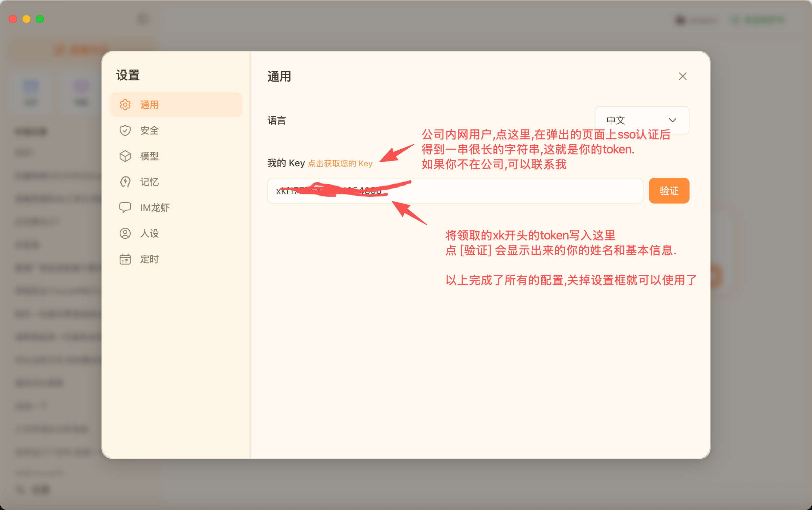
Task: Switch to the 模型 settings section
Action: pos(149,156)
